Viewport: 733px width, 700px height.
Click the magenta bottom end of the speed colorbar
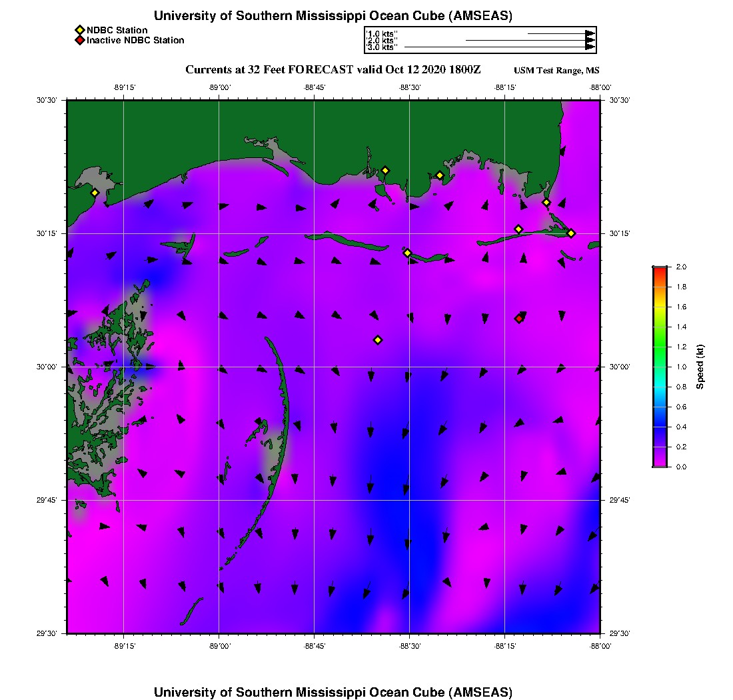(x=659, y=463)
